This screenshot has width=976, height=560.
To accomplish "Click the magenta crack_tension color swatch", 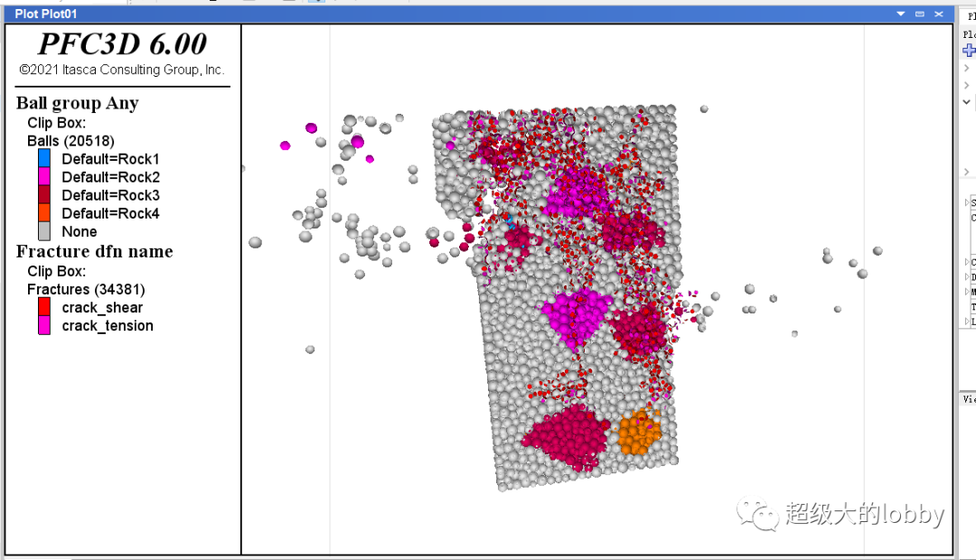I will coord(44,325).
